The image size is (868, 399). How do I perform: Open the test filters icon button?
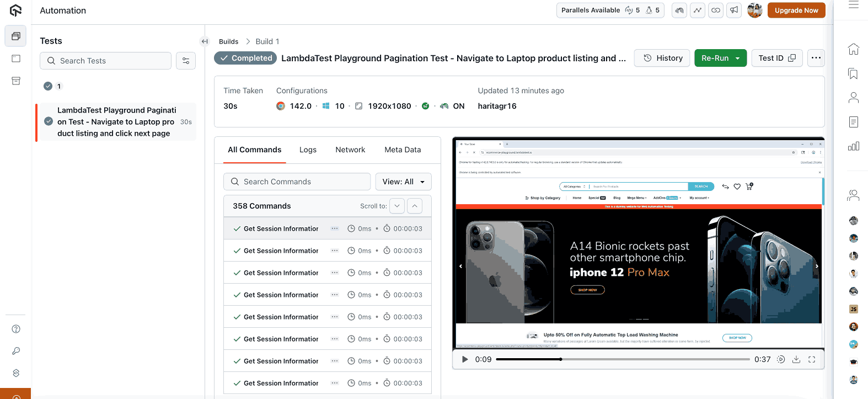[186, 61]
